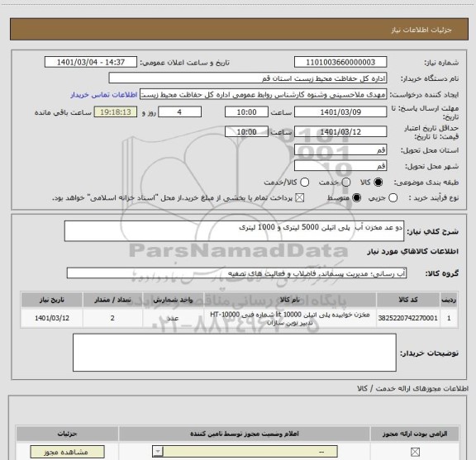Click the ردیف column header
The width and height of the screenshot is (476, 460).
pos(449,300)
